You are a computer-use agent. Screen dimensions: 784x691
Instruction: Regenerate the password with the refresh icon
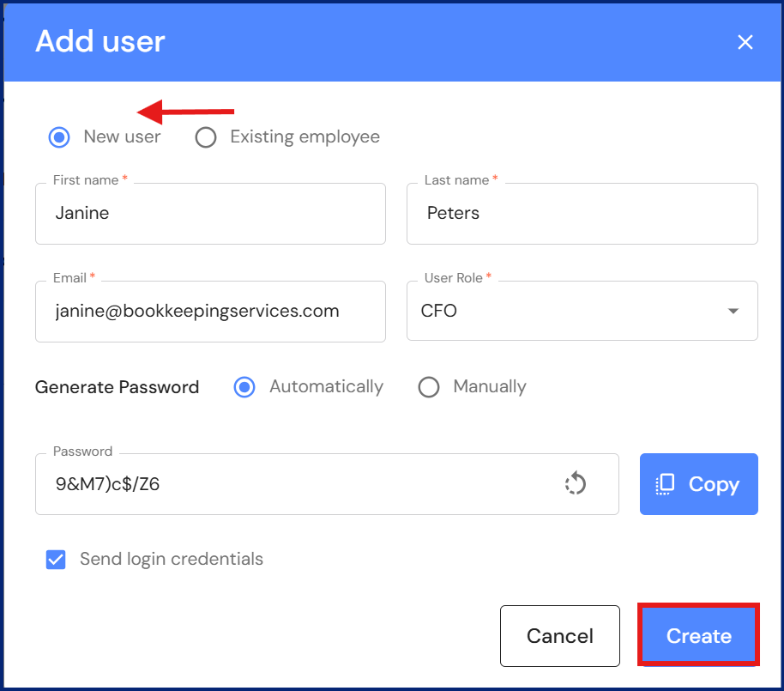coord(575,484)
